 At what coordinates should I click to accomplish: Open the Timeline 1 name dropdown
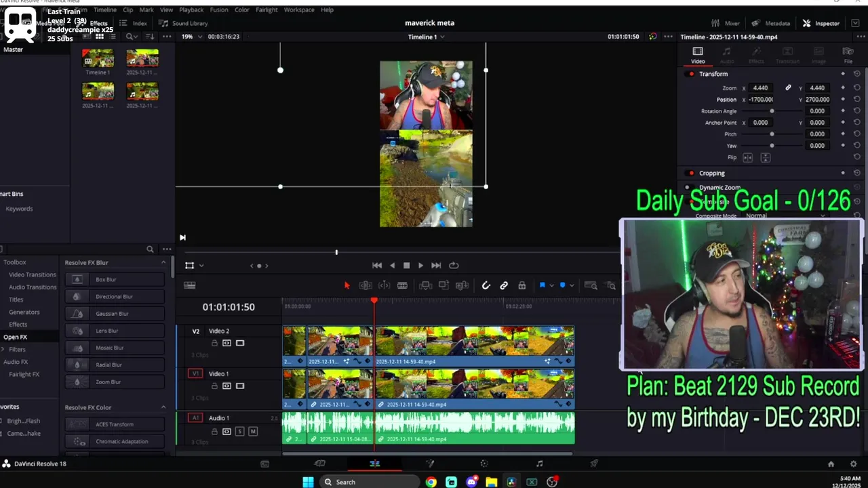click(x=427, y=37)
